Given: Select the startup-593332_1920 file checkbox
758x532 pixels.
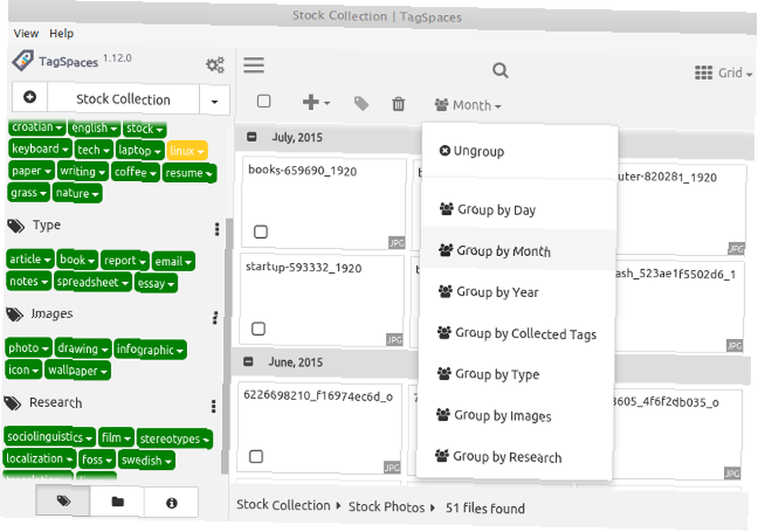Looking at the screenshot, I should [x=258, y=329].
